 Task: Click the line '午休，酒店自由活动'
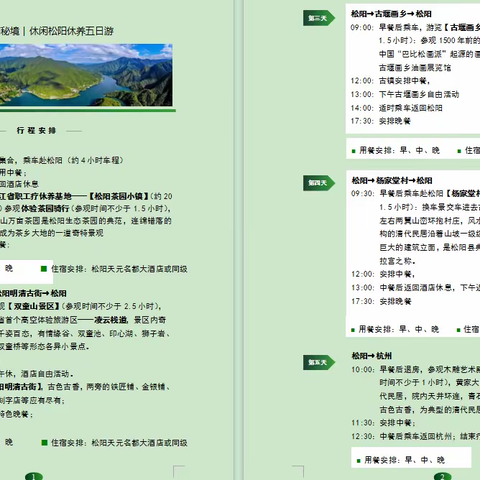click(37, 374)
